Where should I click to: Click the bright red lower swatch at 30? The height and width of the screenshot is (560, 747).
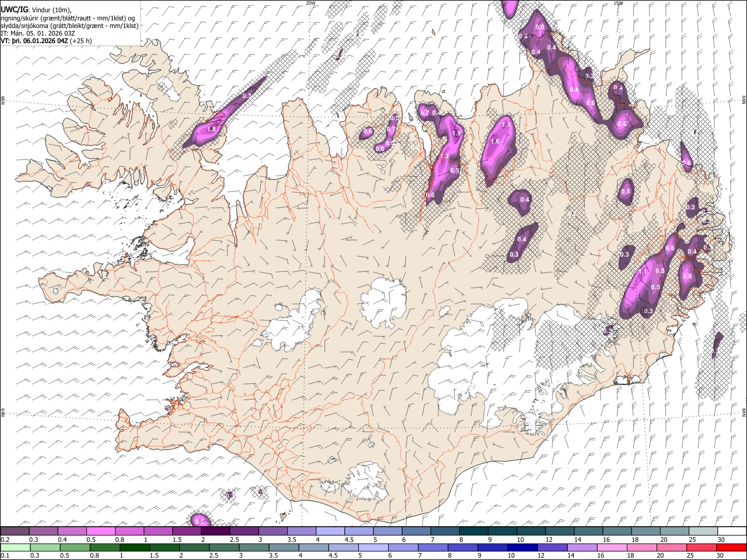pyautogui.click(x=731, y=548)
